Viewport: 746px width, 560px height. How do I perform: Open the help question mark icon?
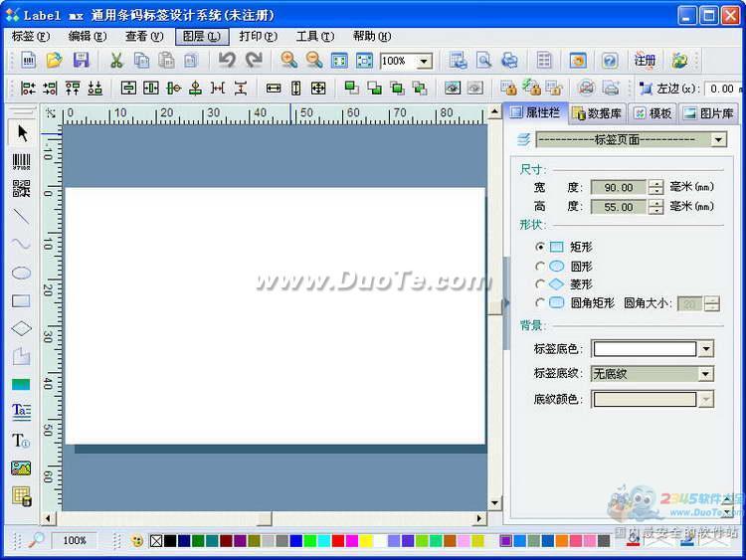click(610, 61)
